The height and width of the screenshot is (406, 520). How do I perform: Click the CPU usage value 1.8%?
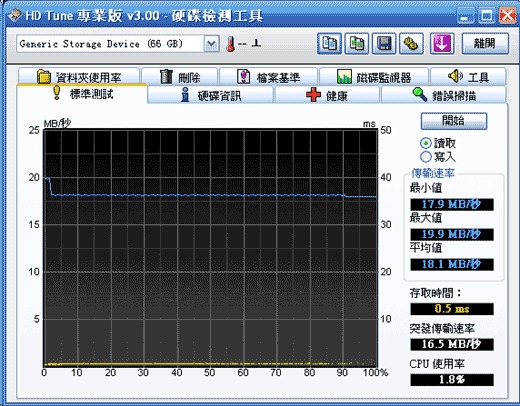[452, 380]
